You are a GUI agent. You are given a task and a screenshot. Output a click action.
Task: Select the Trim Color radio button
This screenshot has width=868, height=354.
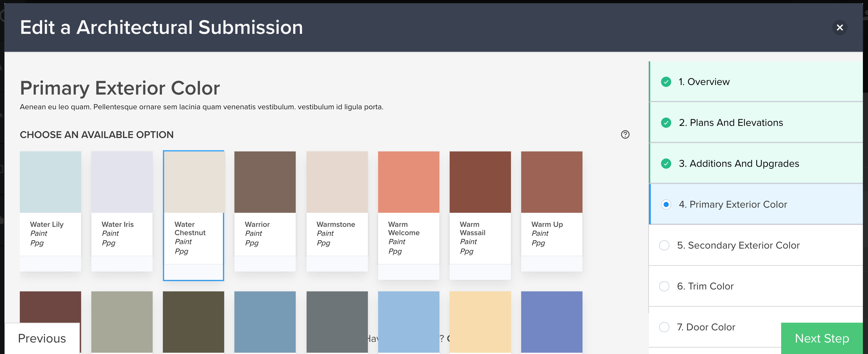664,286
